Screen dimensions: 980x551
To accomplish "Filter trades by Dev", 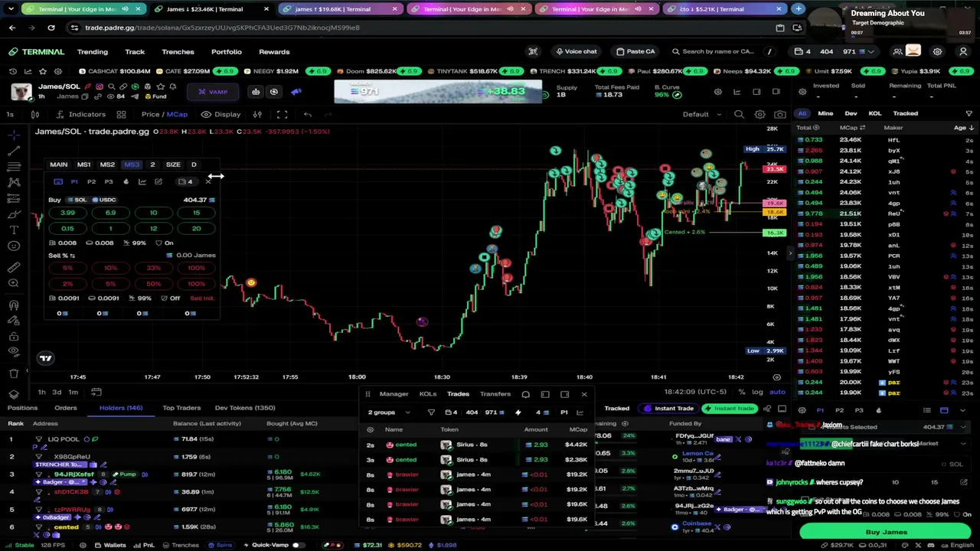I will (x=851, y=113).
